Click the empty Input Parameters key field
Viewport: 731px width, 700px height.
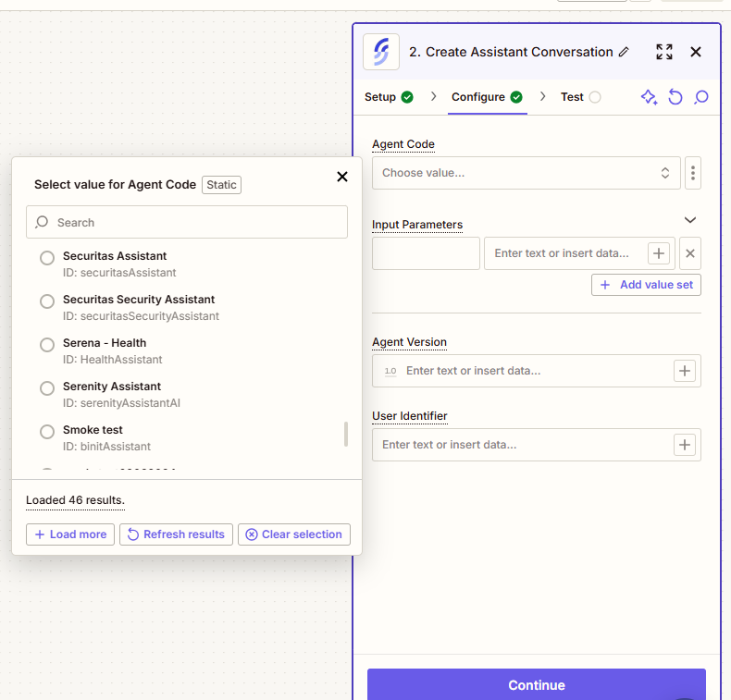[426, 253]
